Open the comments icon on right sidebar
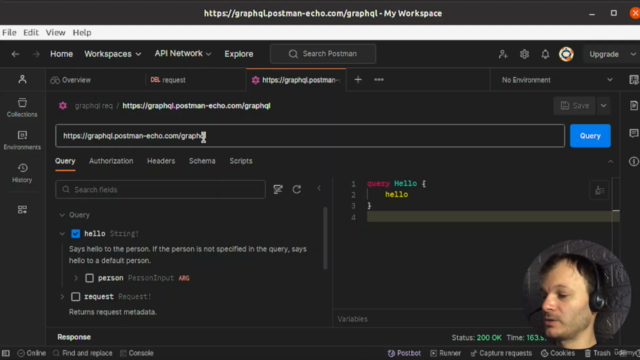 point(633,133)
